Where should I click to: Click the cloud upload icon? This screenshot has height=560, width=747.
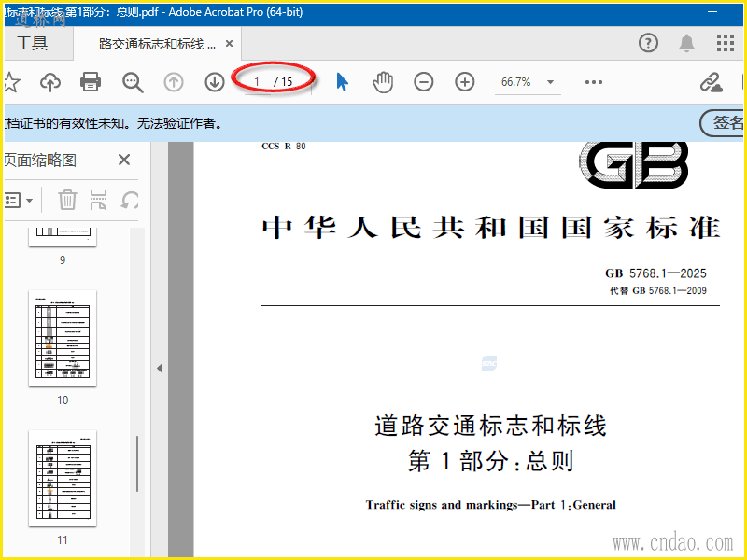coord(50,82)
